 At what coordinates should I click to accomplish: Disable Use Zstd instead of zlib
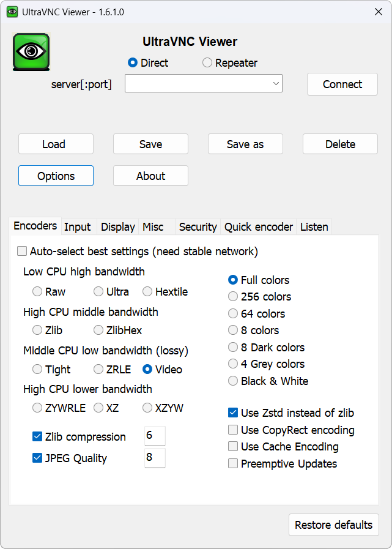coord(233,413)
